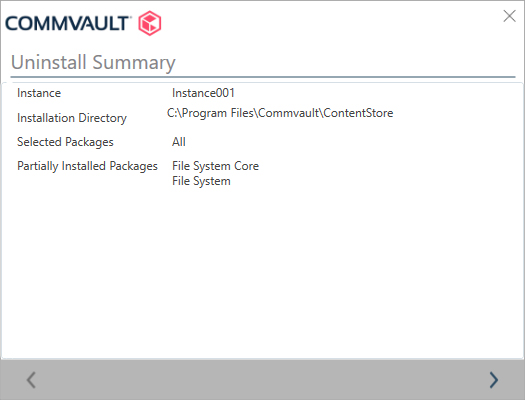Select the Selected Packages label

tap(65, 142)
